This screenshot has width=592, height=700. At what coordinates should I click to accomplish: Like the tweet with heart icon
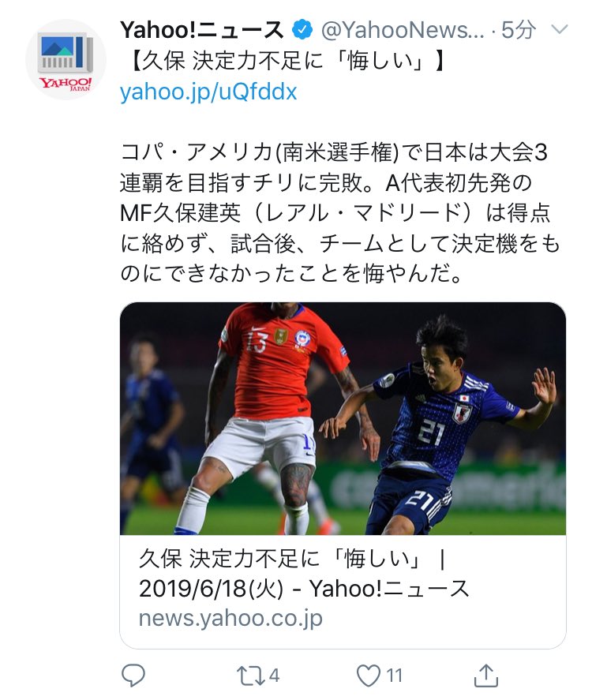[369, 676]
